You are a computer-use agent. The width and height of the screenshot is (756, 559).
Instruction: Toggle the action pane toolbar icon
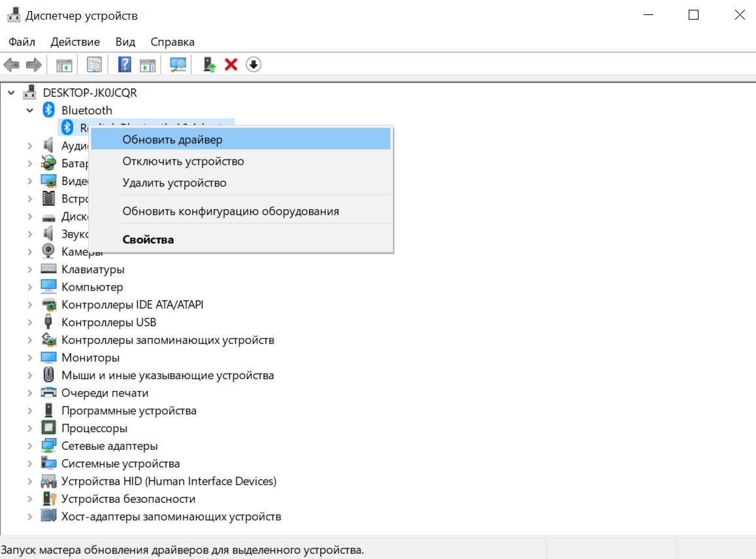tap(148, 65)
